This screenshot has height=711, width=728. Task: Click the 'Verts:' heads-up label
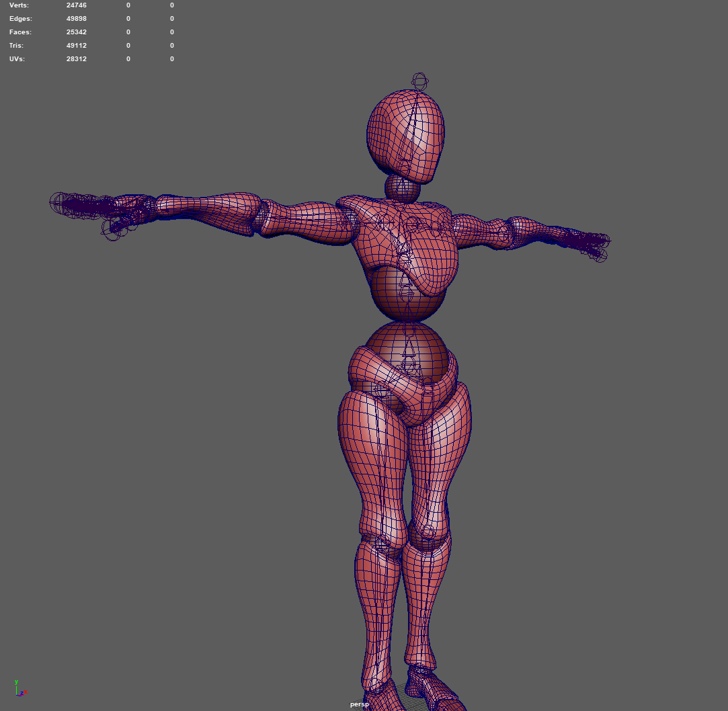click(19, 5)
